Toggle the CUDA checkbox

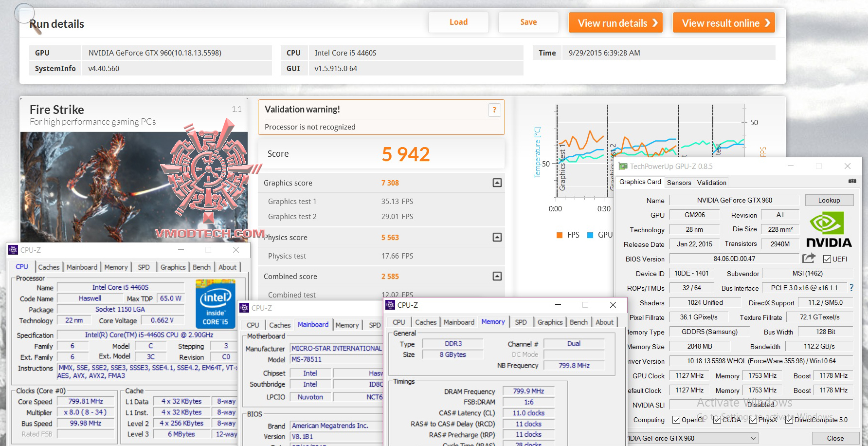point(717,420)
